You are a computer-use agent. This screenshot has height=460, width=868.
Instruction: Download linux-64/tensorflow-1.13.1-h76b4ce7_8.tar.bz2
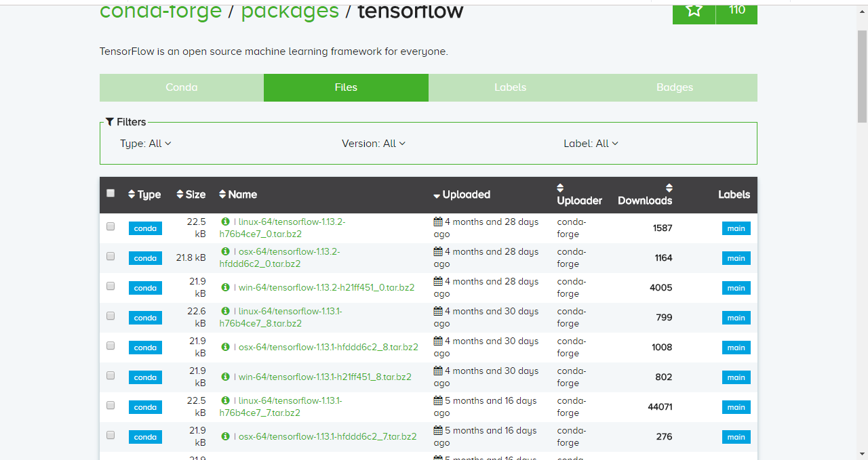281,317
